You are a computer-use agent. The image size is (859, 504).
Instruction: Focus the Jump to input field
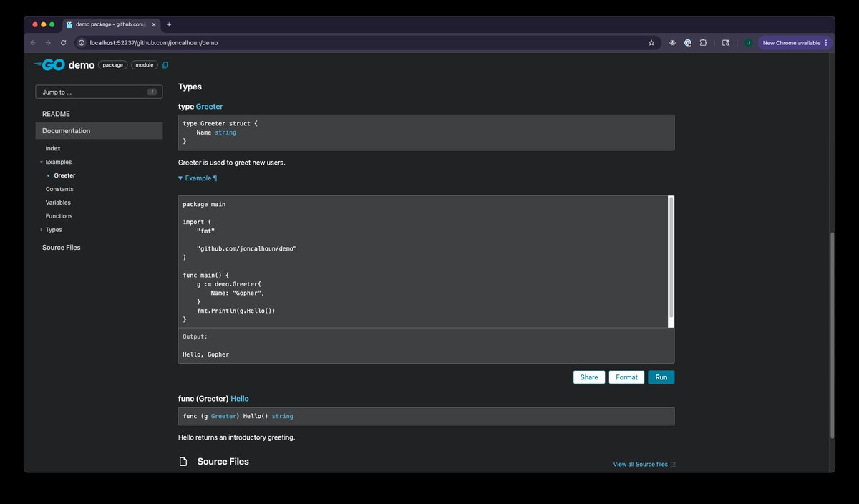99,92
